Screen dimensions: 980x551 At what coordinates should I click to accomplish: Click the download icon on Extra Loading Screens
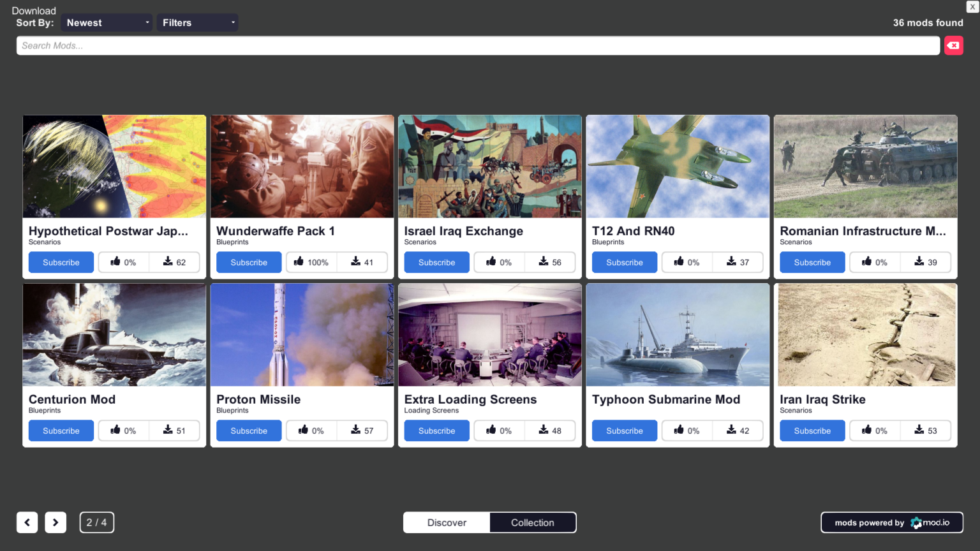click(543, 430)
